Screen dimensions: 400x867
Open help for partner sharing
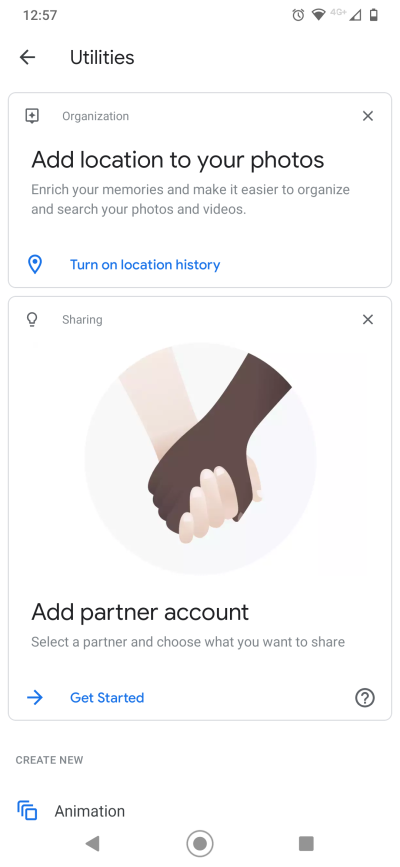[365, 698]
